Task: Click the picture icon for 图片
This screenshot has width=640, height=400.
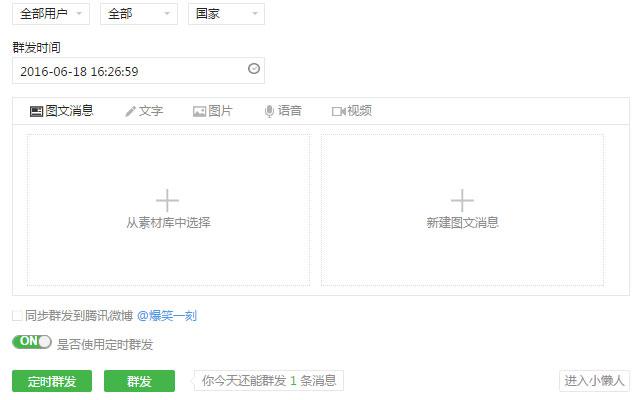Action: tap(199, 111)
